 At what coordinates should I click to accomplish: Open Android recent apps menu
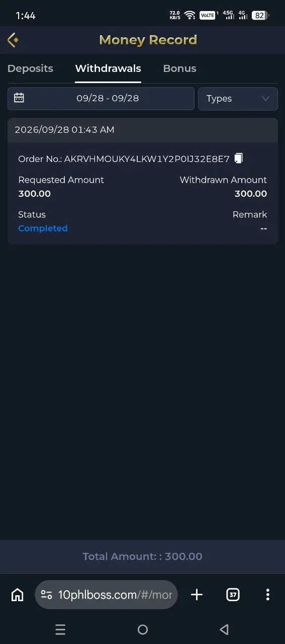60,629
